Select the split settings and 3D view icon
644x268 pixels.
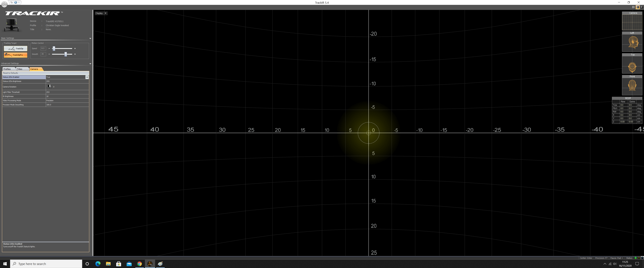point(637,7)
